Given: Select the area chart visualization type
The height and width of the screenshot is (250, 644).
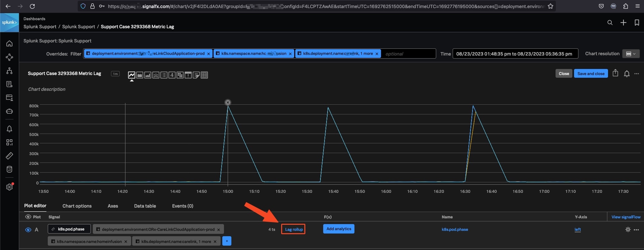Looking at the screenshot, I should [x=140, y=75].
